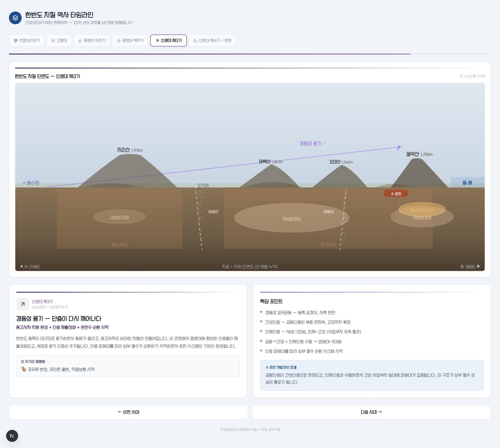Click the flame icon on the 중생대 쥐라기 tab
This screenshot has width=500, height=448.
tap(80, 40)
